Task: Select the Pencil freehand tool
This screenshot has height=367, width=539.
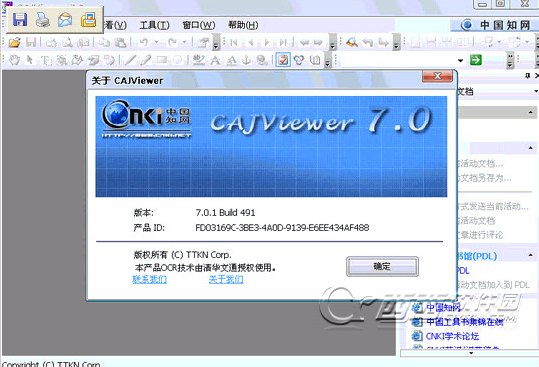Action: point(145,60)
